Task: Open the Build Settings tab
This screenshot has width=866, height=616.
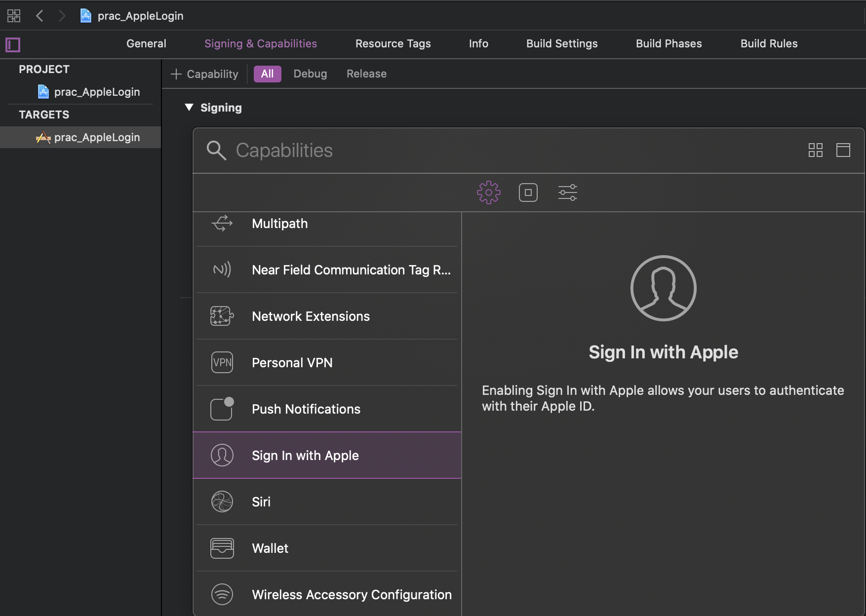Action: pyautogui.click(x=562, y=43)
